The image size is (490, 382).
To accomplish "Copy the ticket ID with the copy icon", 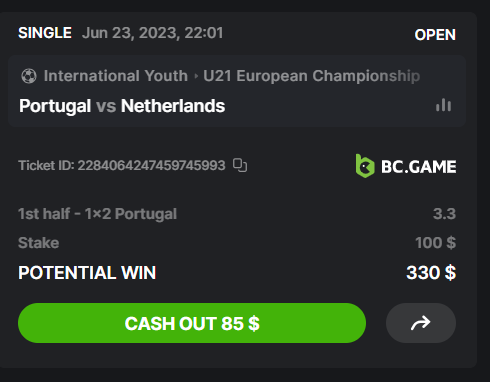I will [x=240, y=165].
